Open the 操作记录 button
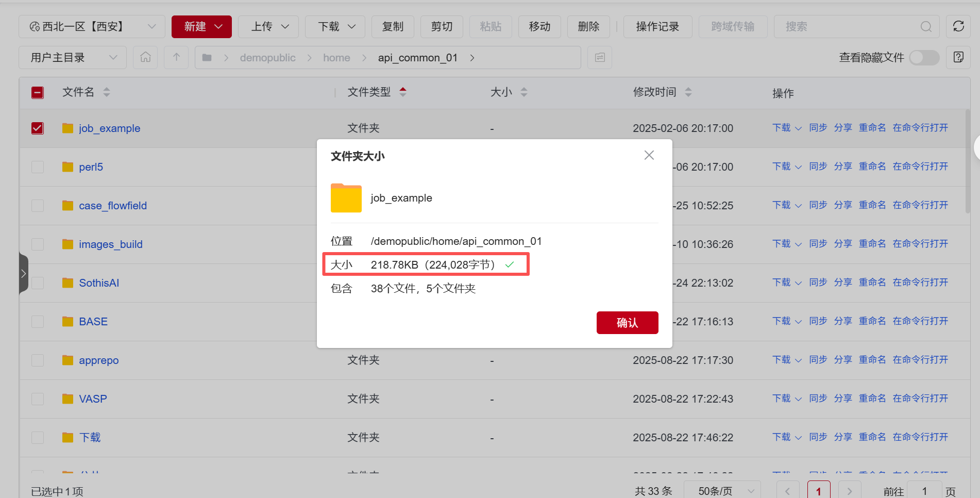Image resolution: width=980 pixels, height=498 pixels. [657, 27]
